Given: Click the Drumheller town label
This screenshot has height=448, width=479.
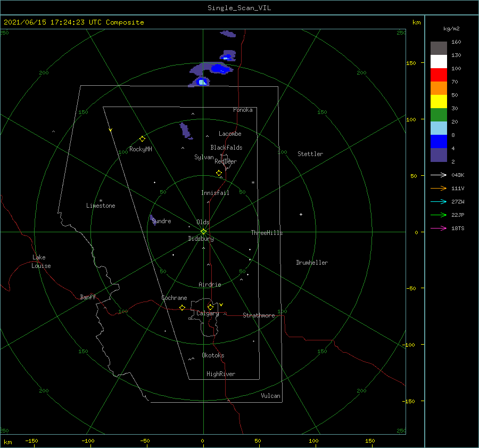Looking at the screenshot, I should click(x=312, y=263).
